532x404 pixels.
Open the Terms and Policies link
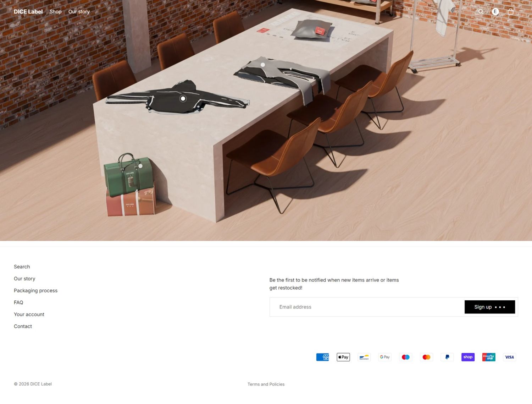[266, 384]
